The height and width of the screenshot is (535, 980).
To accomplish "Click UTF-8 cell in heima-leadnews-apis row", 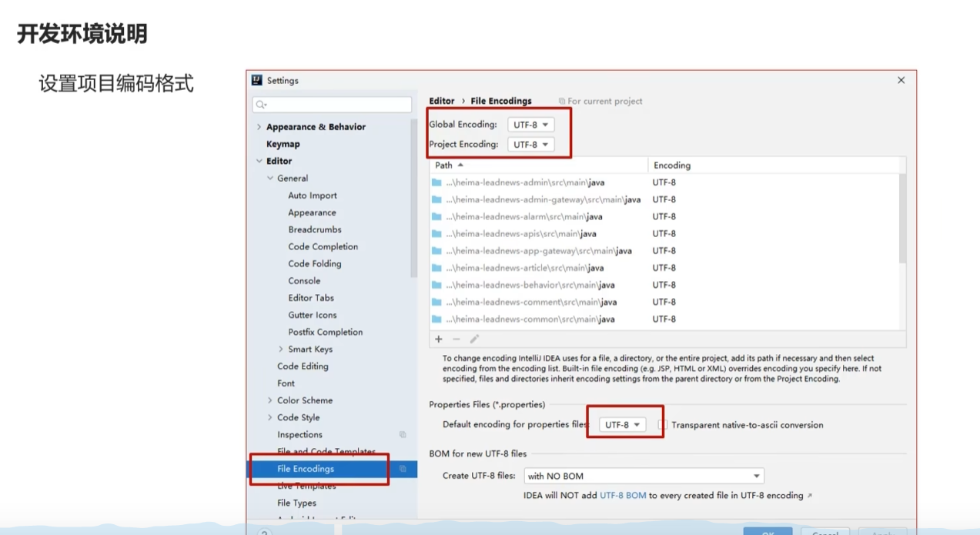I will click(664, 233).
